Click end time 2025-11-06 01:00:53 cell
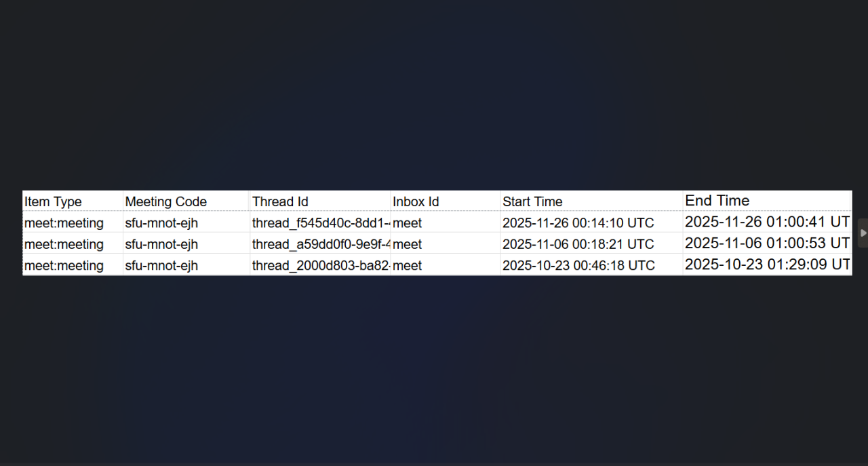Screen dimensions: 868x466 (x=766, y=243)
